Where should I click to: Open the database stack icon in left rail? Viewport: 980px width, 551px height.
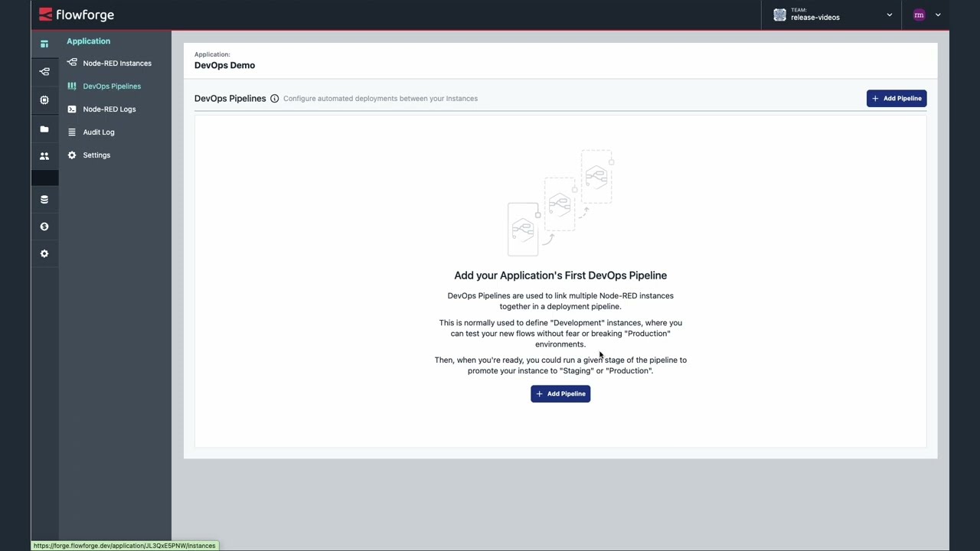point(44,199)
